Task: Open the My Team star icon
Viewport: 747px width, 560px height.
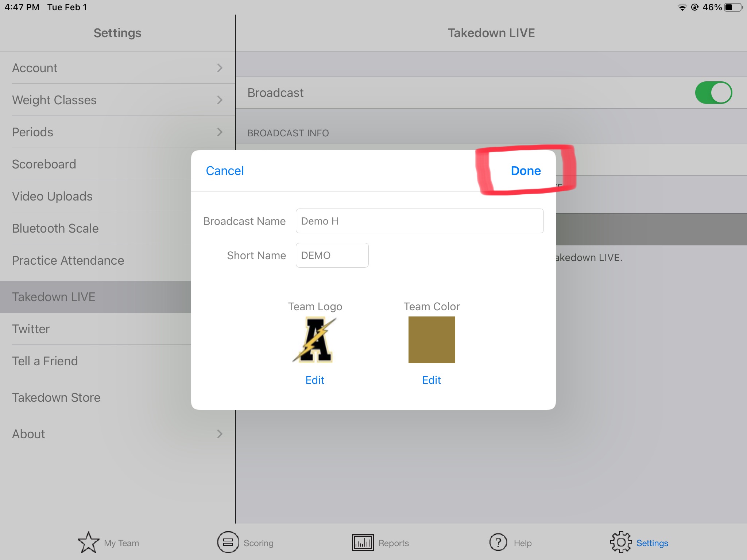Action: (x=88, y=542)
